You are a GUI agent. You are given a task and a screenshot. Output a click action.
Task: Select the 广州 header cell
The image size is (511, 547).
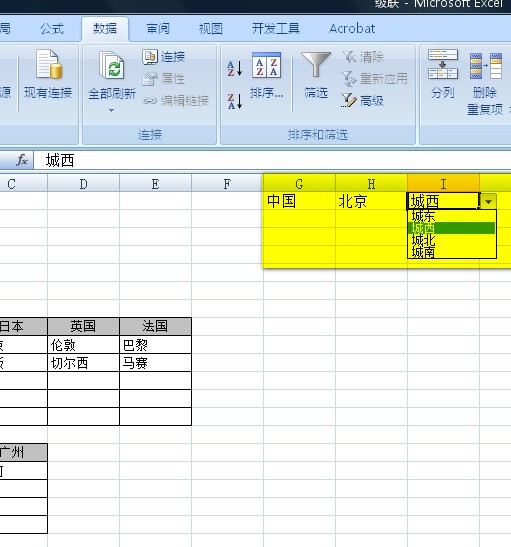(23, 453)
